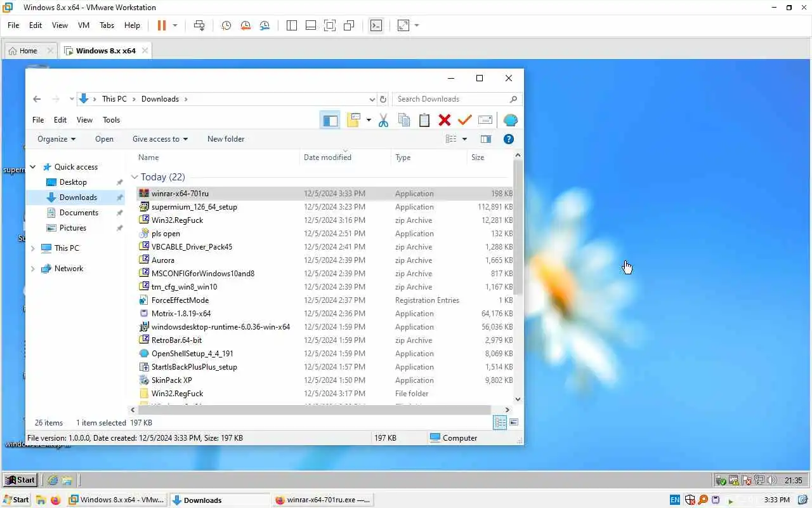
Task: Toggle navigation pane icon in Explorer toolbar
Action: [x=331, y=120]
